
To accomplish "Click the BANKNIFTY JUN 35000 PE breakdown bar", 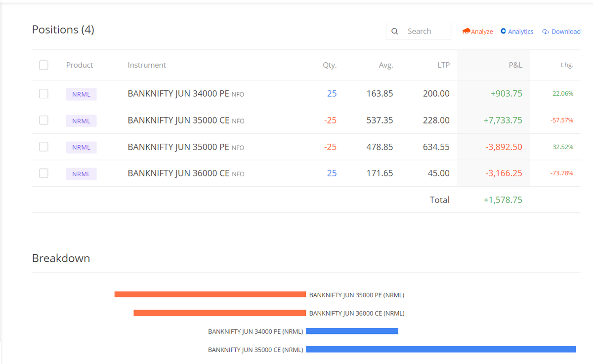I will pos(210,294).
